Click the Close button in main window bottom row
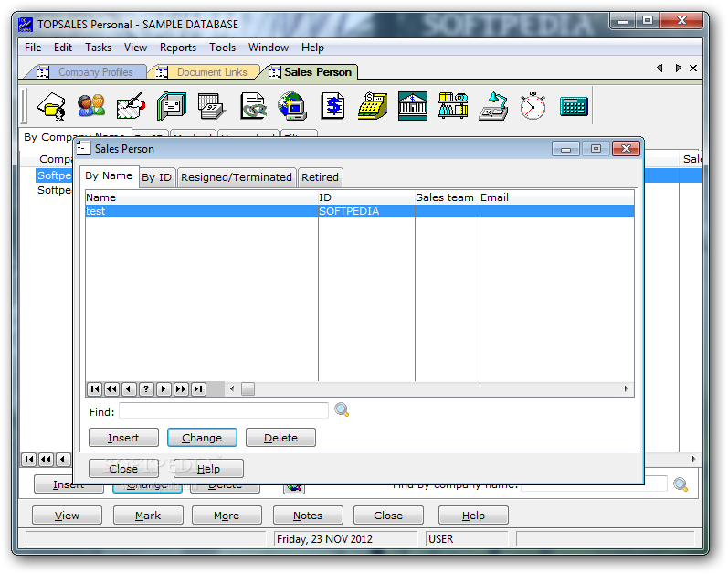Screen dimensions: 728x574 click(388, 515)
